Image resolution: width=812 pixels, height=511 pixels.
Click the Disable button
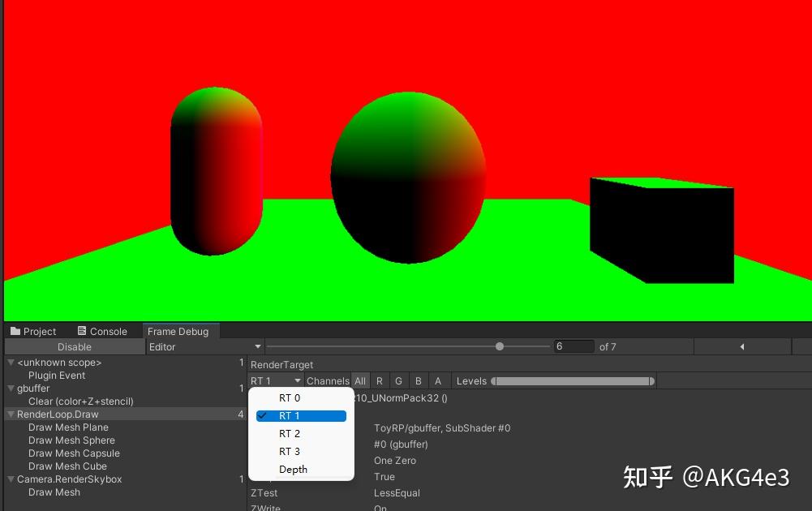point(75,346)
